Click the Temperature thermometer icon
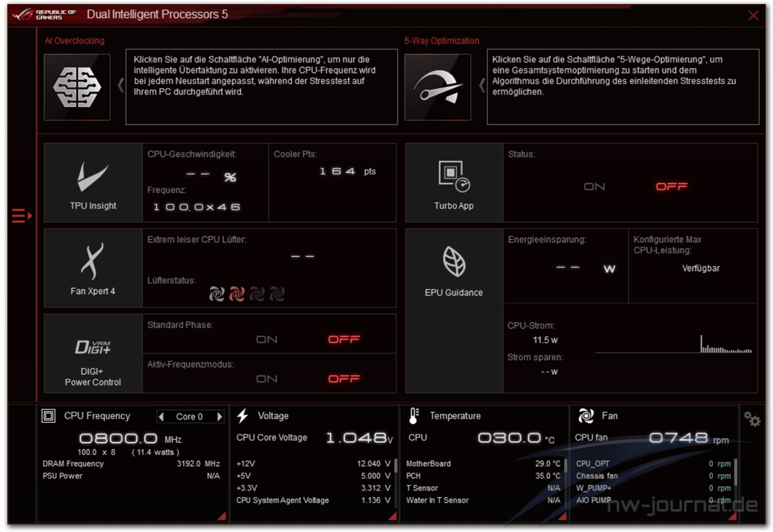Image resolution: width=773 pixels, height=532 pixels. coord(414,416)
